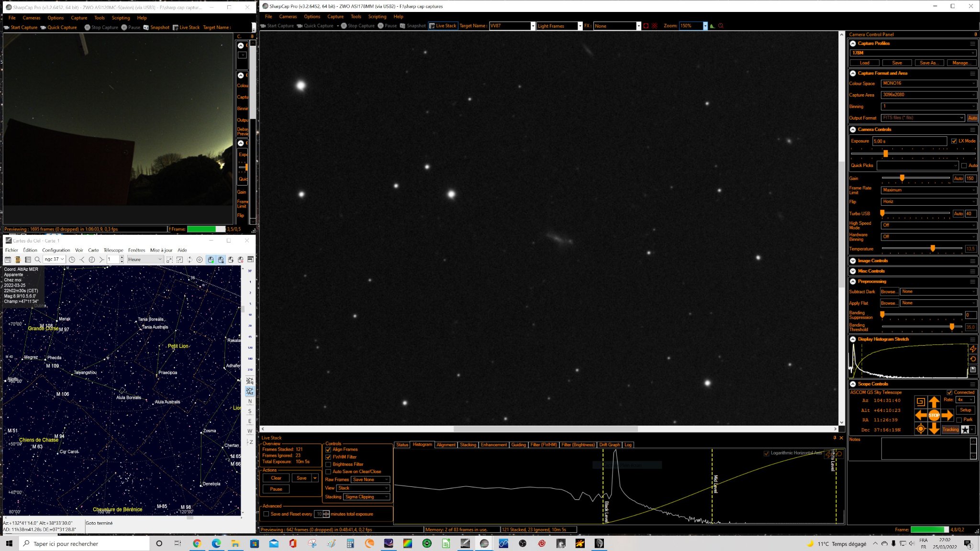
Task: Open the Scripting menu in ASI178MM window
Action: (x=377, y=16)
